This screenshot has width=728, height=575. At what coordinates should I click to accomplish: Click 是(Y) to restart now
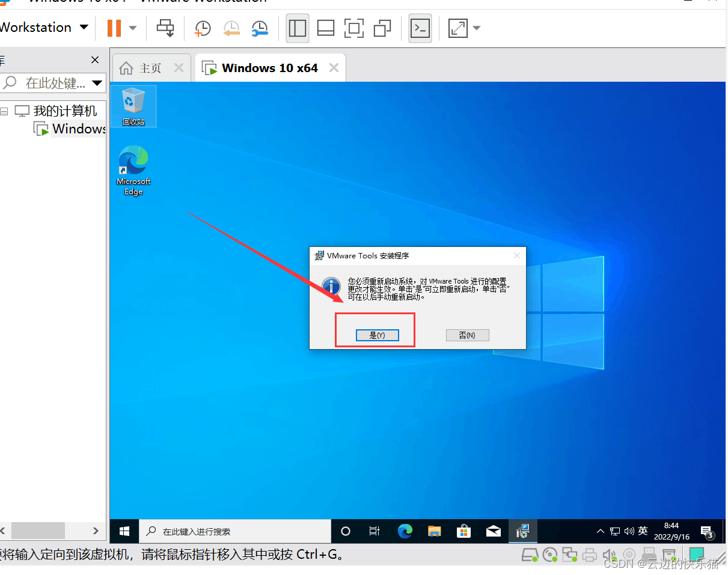point(377,335)
